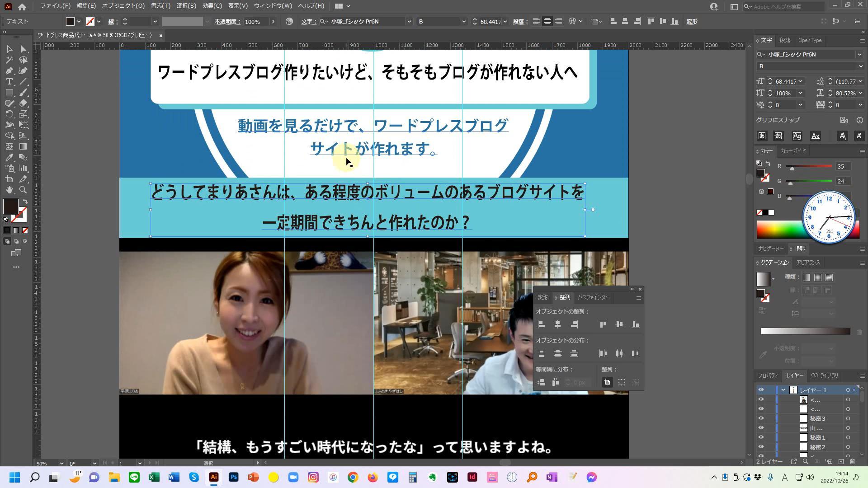Select the Gradient tool

pyautogui.click(x=23, y=147)
